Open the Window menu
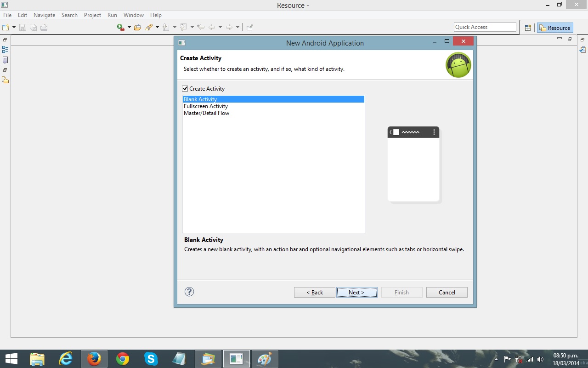The height and width of the screenshot is (368, 588). pyautogui.click(x=134, y=15)
